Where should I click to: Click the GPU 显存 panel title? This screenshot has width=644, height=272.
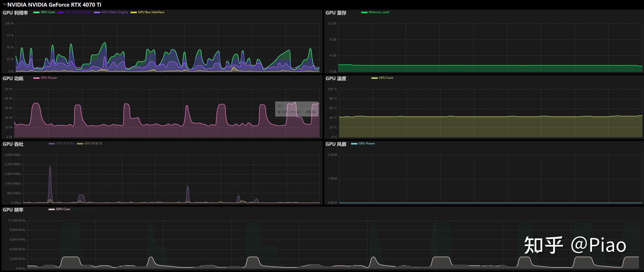coord(336,13)
